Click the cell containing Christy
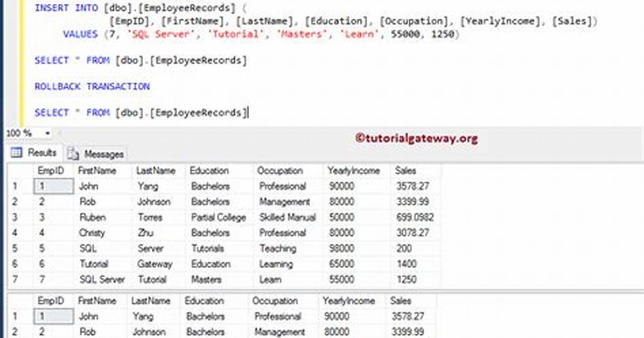The image size is (644, 338). [x=92, y=233]
